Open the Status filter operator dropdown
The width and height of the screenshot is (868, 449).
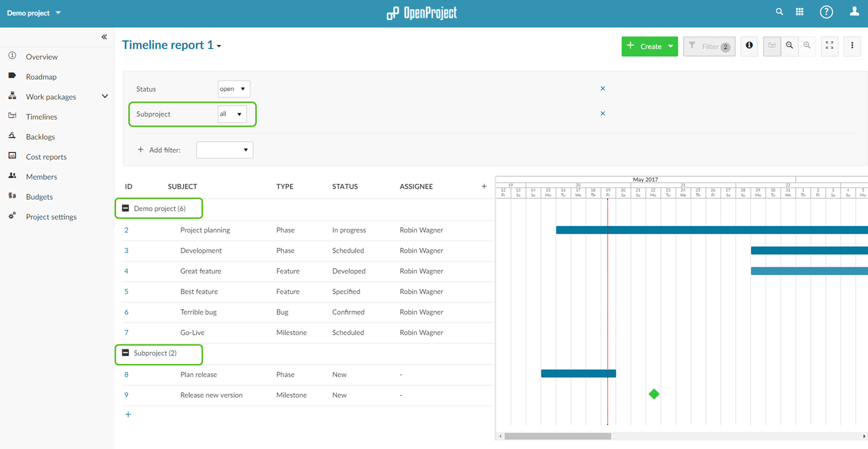(233, 89)
